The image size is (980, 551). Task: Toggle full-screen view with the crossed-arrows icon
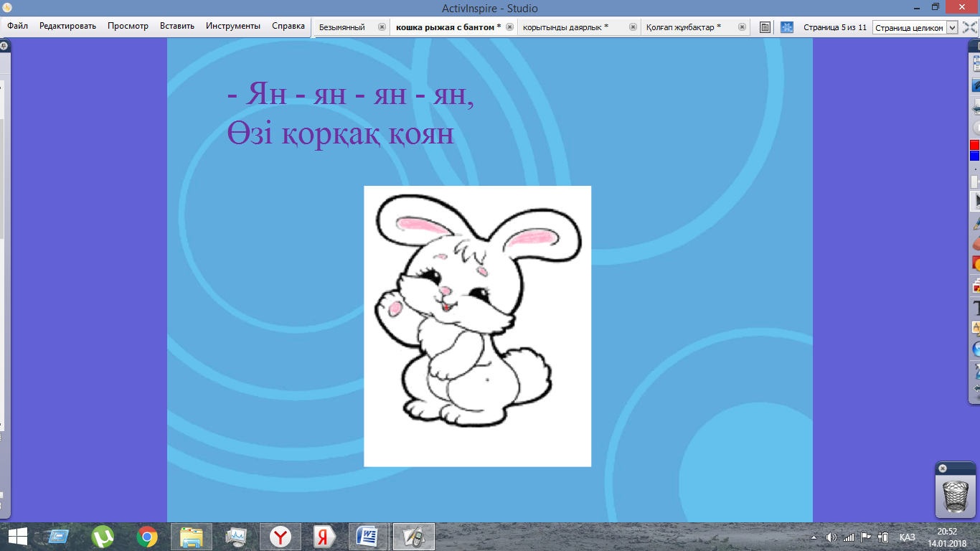tap(970, 27)
